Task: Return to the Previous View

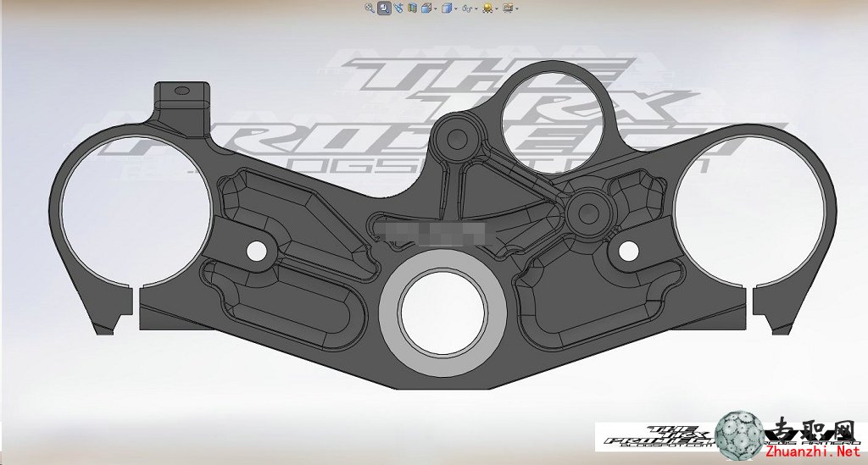Action: [x=398, y=8]
